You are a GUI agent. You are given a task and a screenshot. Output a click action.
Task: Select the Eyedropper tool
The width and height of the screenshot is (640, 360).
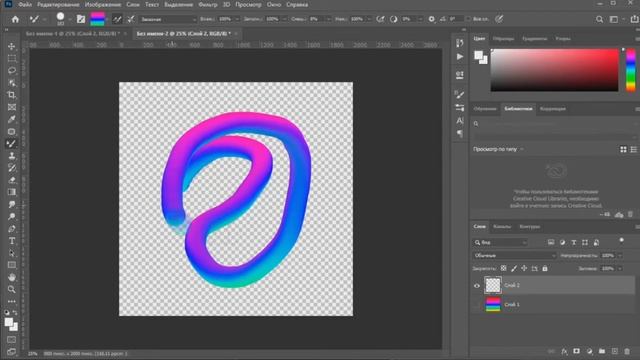point(11,119)
